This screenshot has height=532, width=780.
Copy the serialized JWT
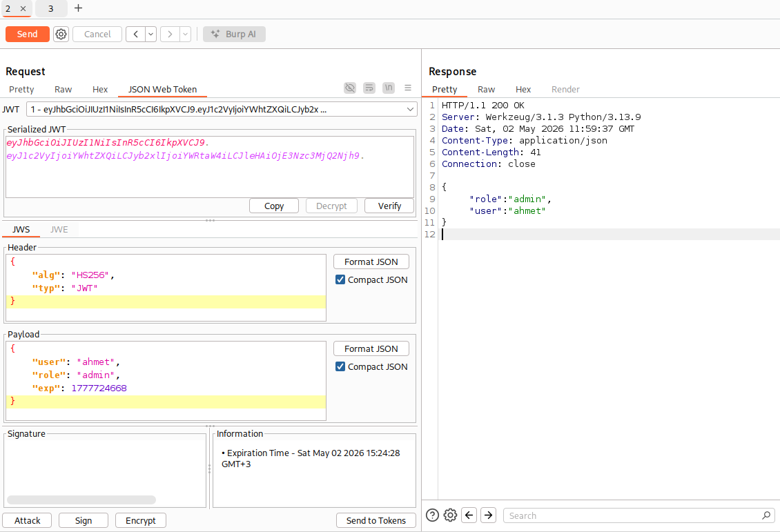coord(274,206)
